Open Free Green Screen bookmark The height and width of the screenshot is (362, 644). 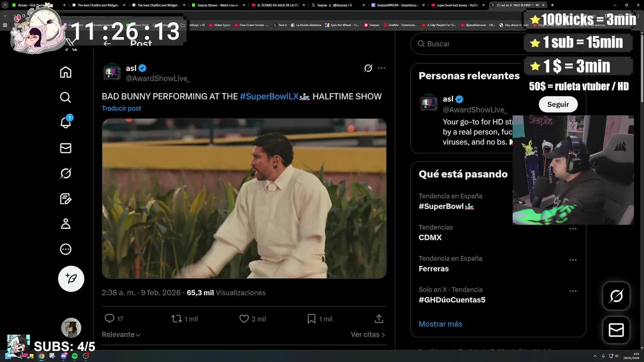pos(251,25)
